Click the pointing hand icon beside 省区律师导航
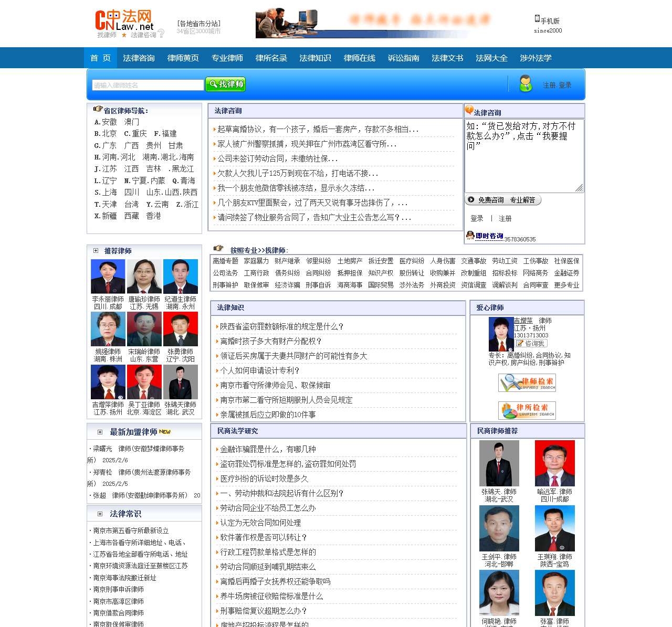 pos(98,109)
